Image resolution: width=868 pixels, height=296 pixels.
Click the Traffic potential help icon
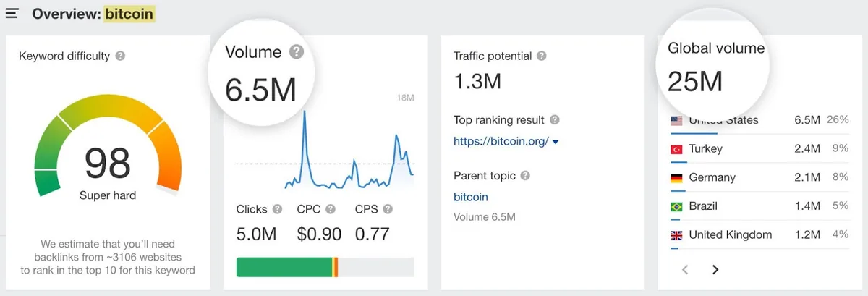point(542,56)
